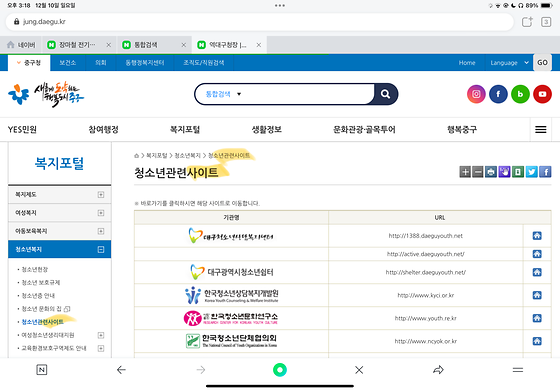
Task: Open 중구청 site selector dropdown
Action: coord(29,63)
